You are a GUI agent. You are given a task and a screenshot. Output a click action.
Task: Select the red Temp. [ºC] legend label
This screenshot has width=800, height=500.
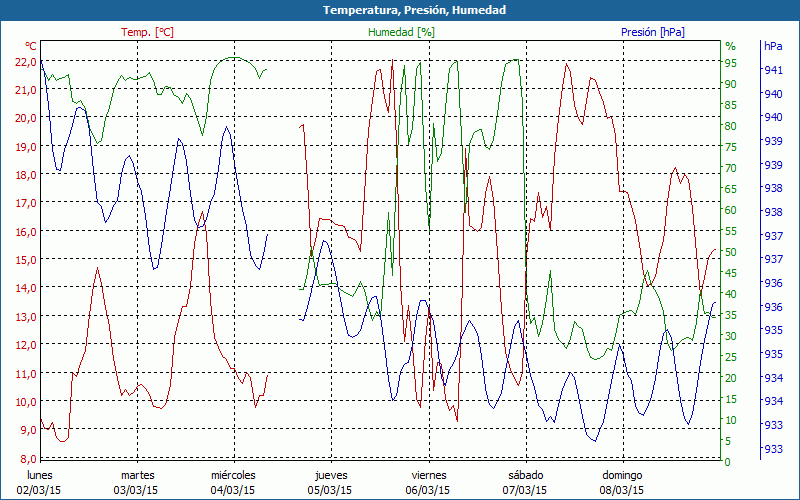[x=147, y=32]
